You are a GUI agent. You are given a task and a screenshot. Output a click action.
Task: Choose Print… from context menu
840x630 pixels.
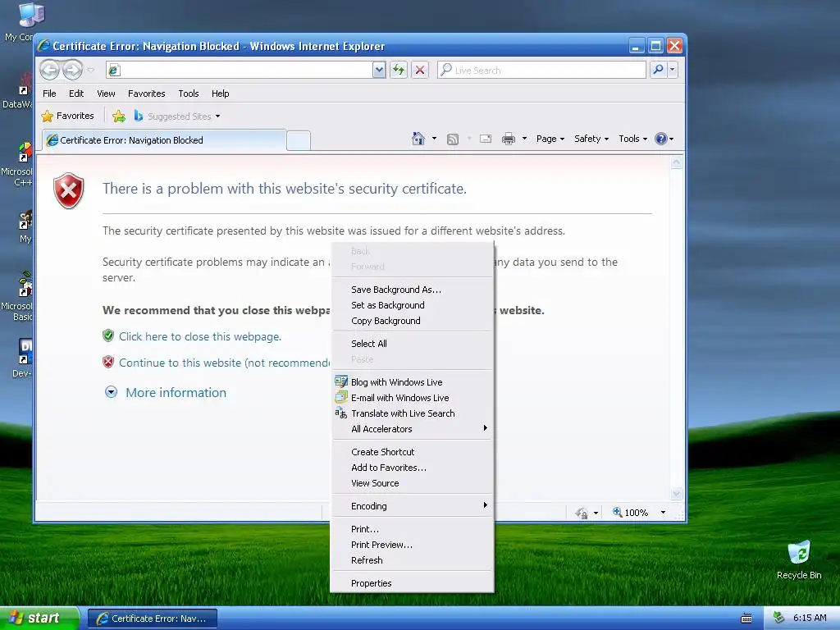click(412, 529)
